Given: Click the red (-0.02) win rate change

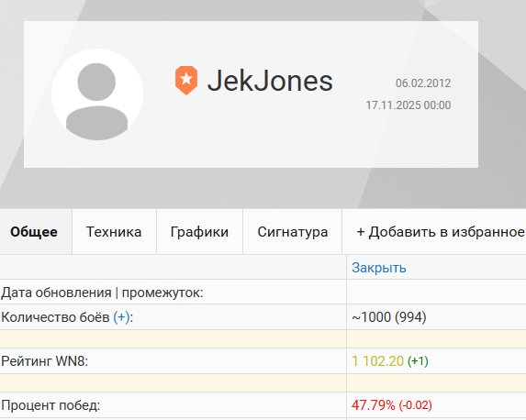Looking at the screenshot, I should (x=415, y=405).
